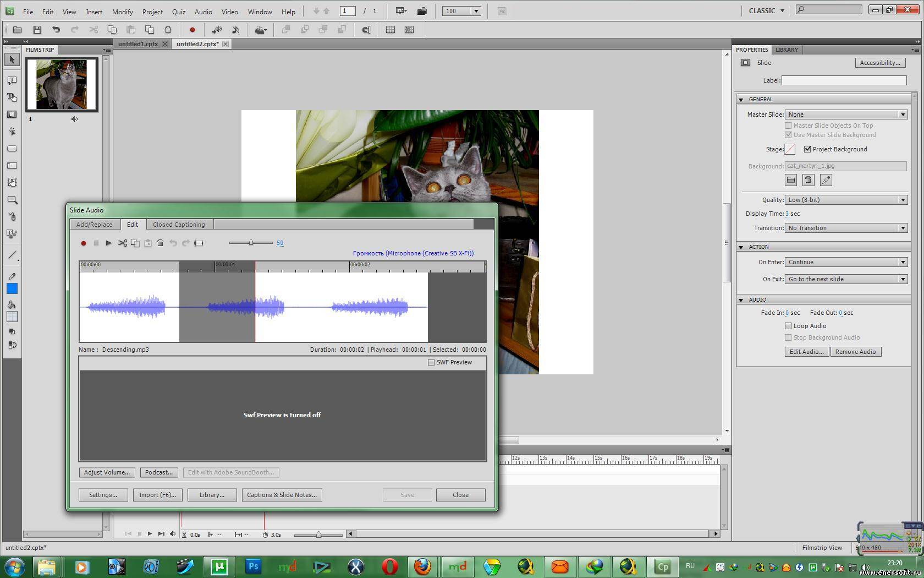924x578 pixels.
Task: Click the Close button in Slide Audio dialog
Action: pos(461,495)
